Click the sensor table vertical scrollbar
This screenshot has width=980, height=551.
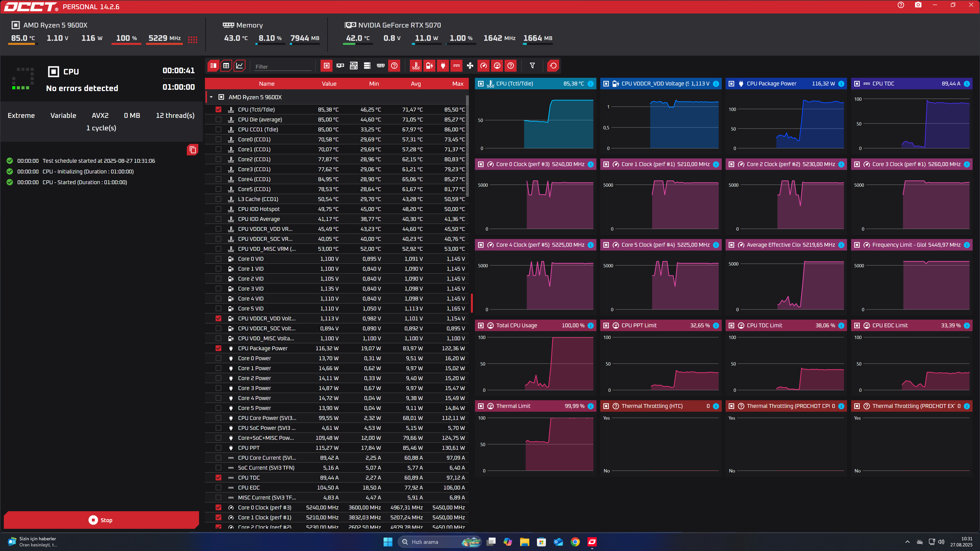[468, 146]
